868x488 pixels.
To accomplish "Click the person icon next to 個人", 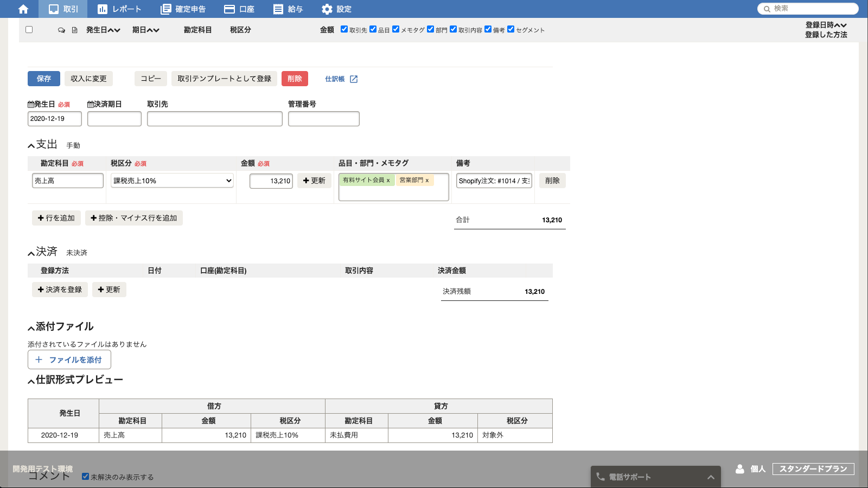I will (x=740, y=468).
